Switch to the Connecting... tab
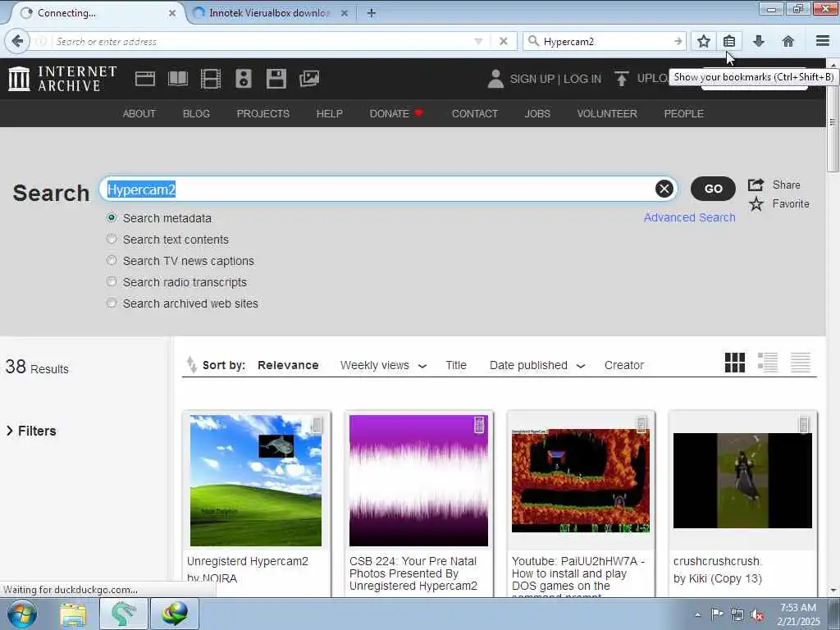Image resolution: width=840 pixels, height=630 pixels. (x=97, y=13)
